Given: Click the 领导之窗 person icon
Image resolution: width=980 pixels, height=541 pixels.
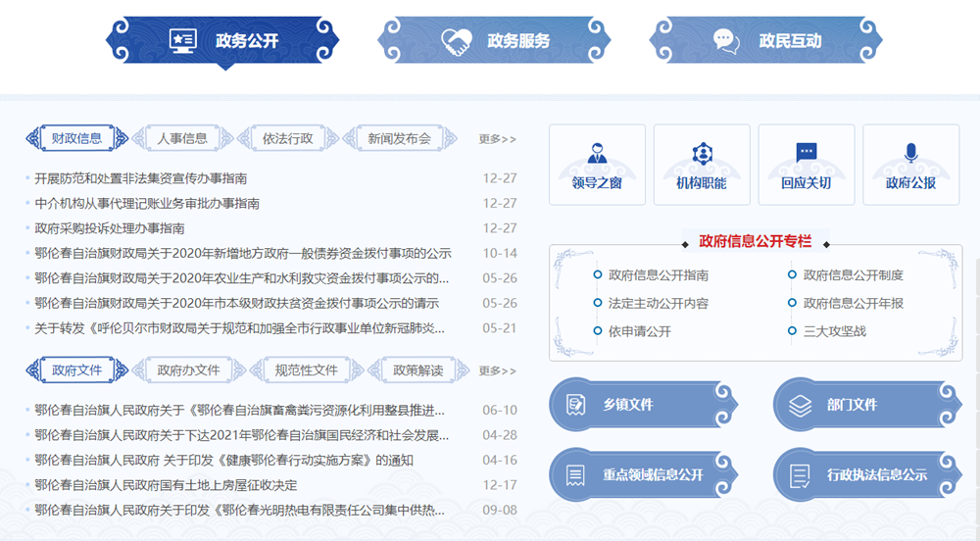Looking at the screenshot, I should point(597,154).
